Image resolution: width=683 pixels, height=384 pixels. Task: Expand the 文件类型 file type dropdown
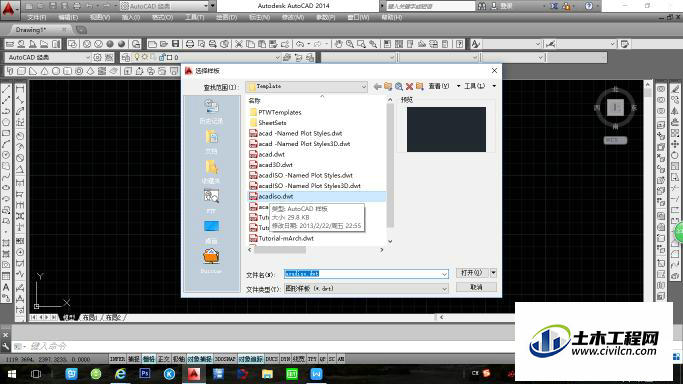click(x=444, y=289)
